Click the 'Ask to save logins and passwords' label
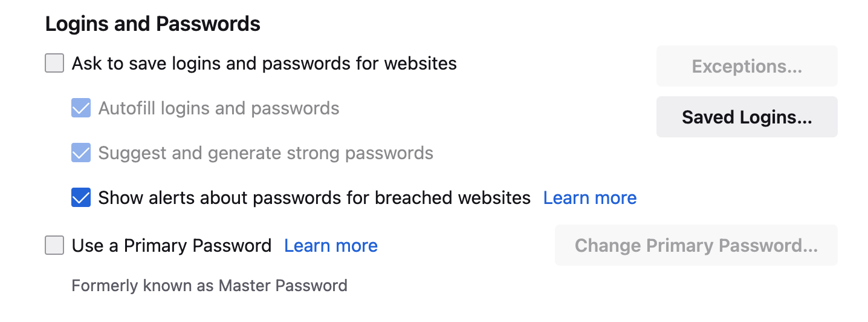 point(264,63)
